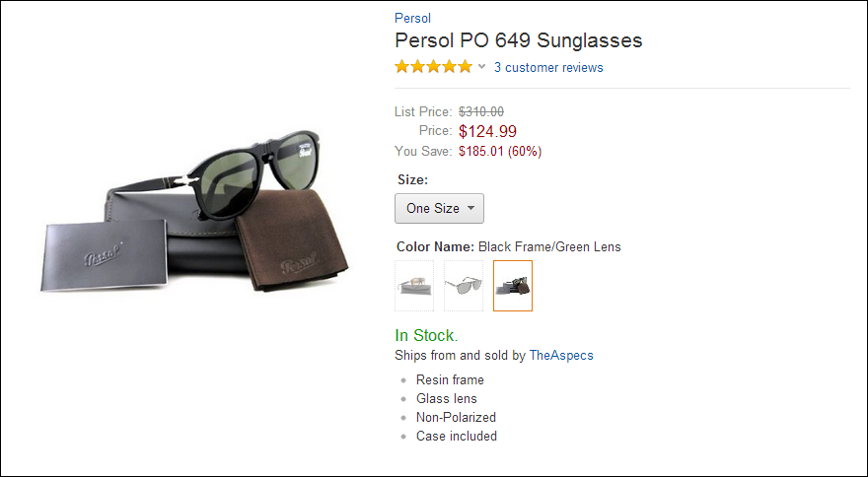Viewport: 868px width, 477px height.
Task: Click the five-star rating icons
Action: click(x=433, y=67)
